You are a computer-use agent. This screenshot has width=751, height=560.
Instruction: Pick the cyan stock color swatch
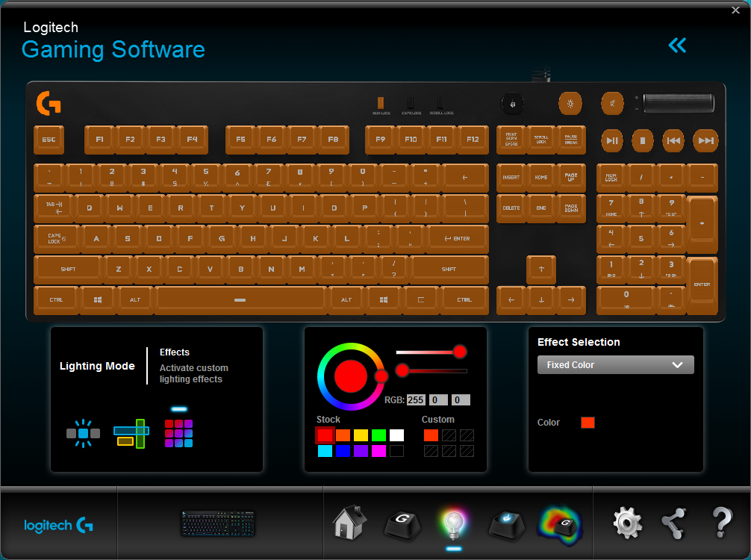pyautogui.click(x=325, y=451)
